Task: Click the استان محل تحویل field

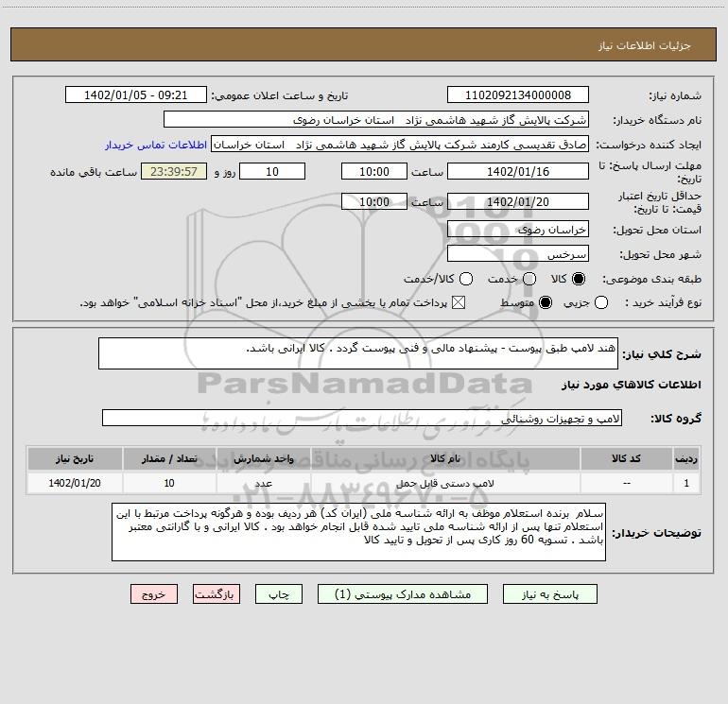Action: [517, 230]
